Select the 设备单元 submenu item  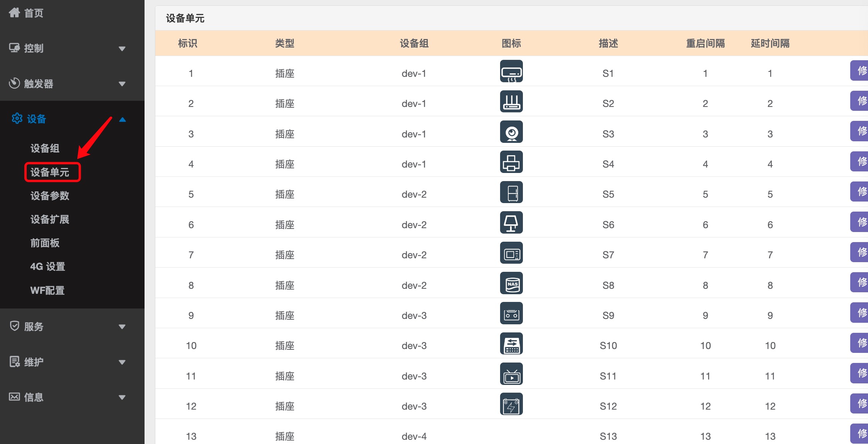50,172
